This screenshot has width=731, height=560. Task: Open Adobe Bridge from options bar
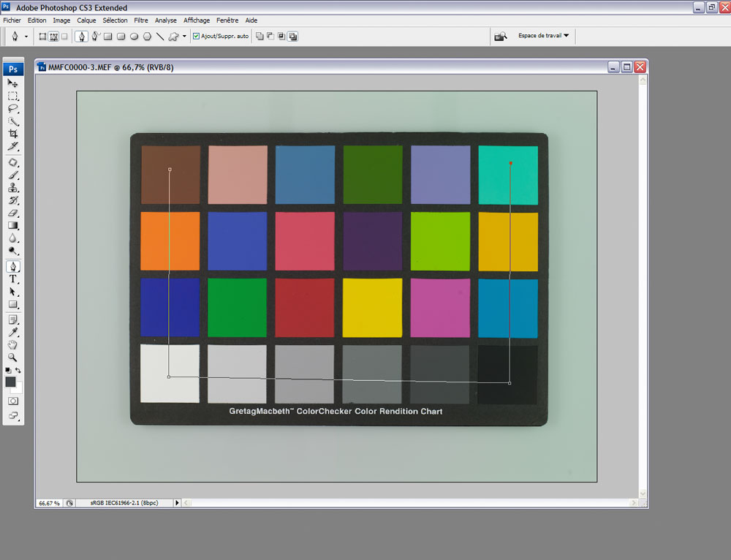(x=501, y=37)
